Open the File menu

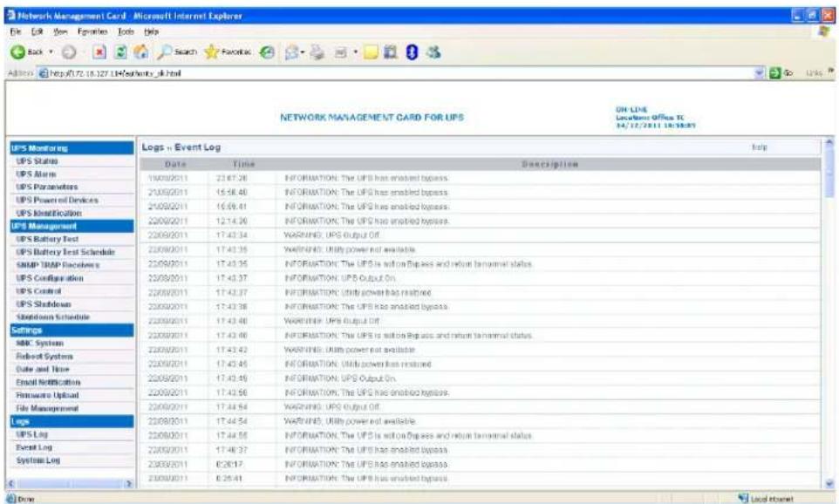tap(15, 32)
